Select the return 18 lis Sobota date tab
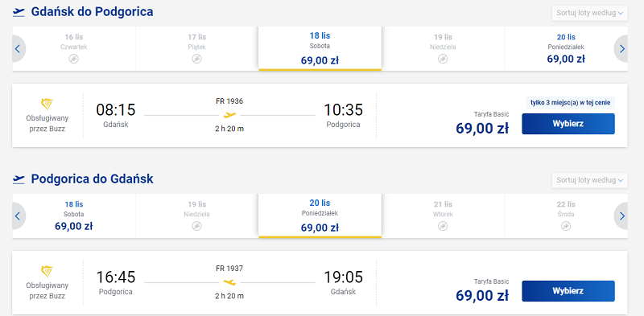 pos(74,215)
